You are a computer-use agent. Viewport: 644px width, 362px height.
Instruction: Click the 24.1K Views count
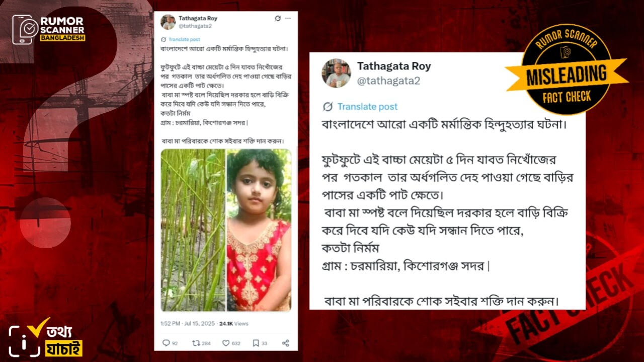coord(234,323)
